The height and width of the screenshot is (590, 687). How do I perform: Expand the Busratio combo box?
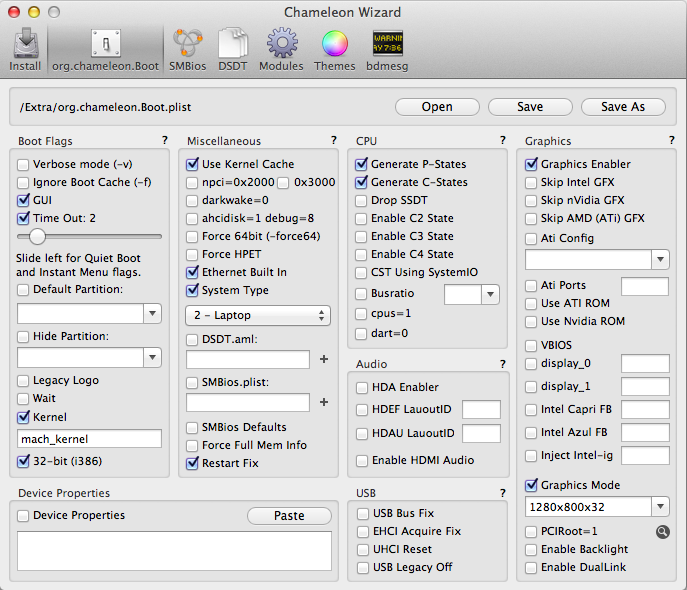[489, 294]
